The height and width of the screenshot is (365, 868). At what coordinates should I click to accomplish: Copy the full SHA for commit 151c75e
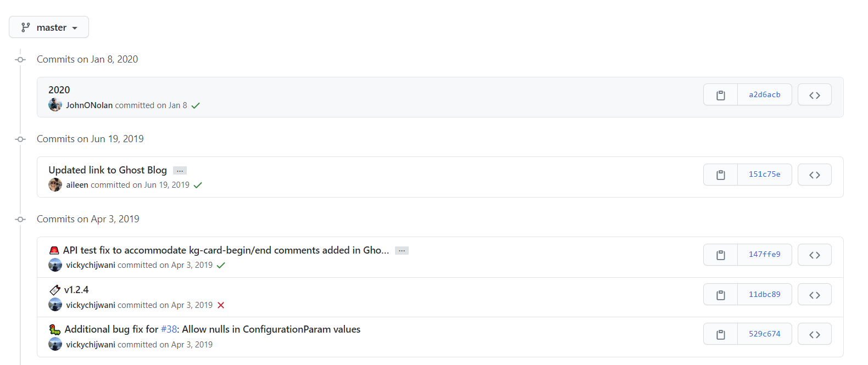pos(720,175)
